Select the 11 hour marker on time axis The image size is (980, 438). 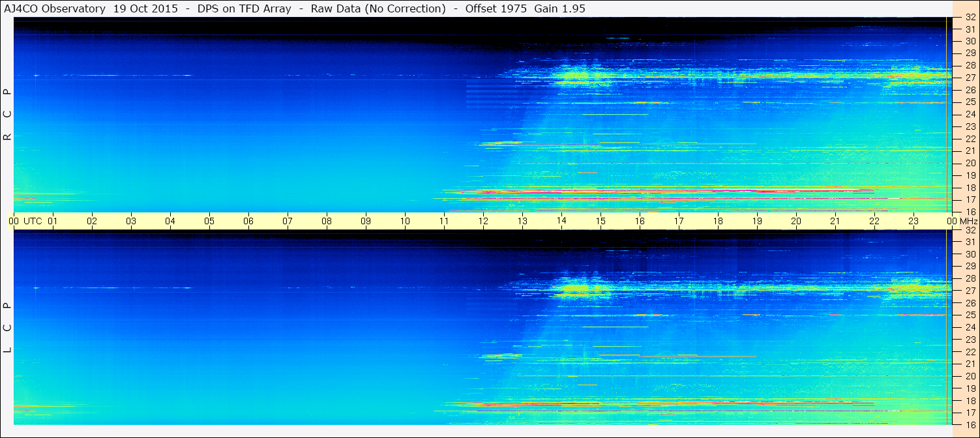coord(444,221)
